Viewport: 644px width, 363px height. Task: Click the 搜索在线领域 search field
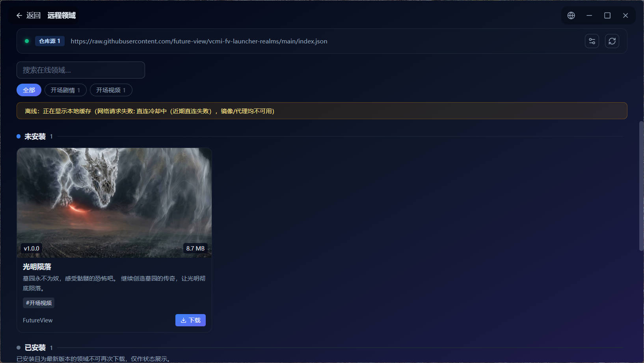pos(81,70)
